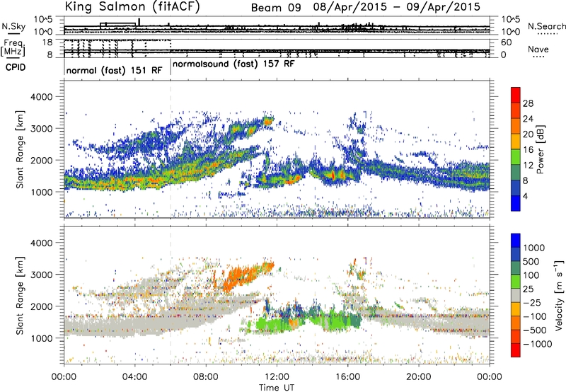Click the 'Slant Range [km]' label of the power panel
The image size is (566, 392).
point(20,149)
